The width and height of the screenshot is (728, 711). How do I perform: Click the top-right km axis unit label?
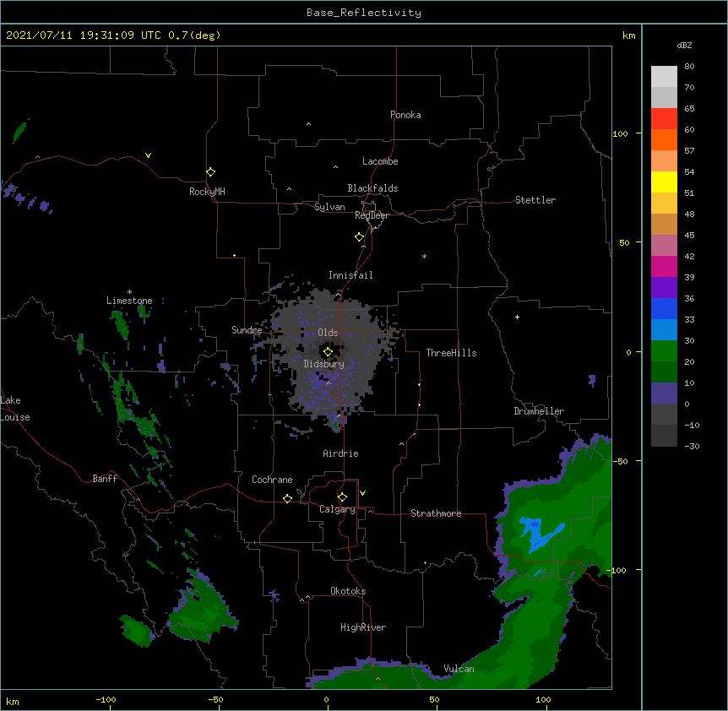628,35
